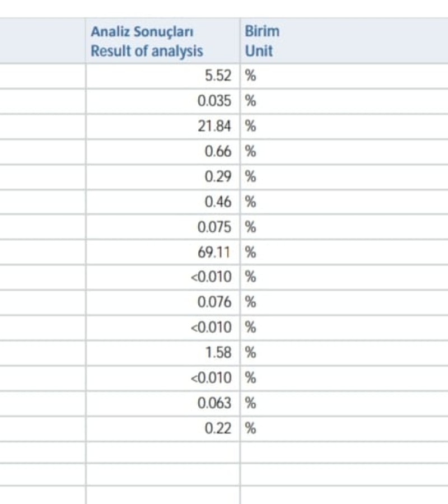Viewport: 448px width, 504px height.
Task: Select the cell with value 0.22
Action: (x=162, y=428)
